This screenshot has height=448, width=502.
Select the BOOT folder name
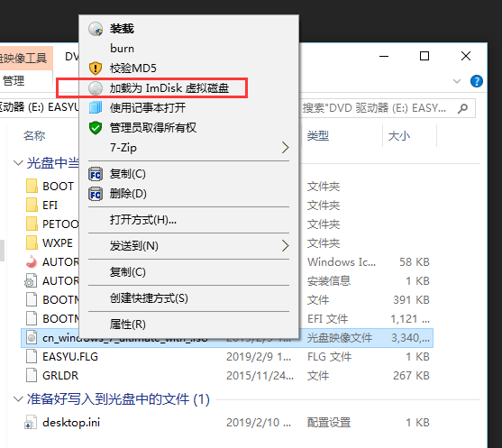coord(59,186)
